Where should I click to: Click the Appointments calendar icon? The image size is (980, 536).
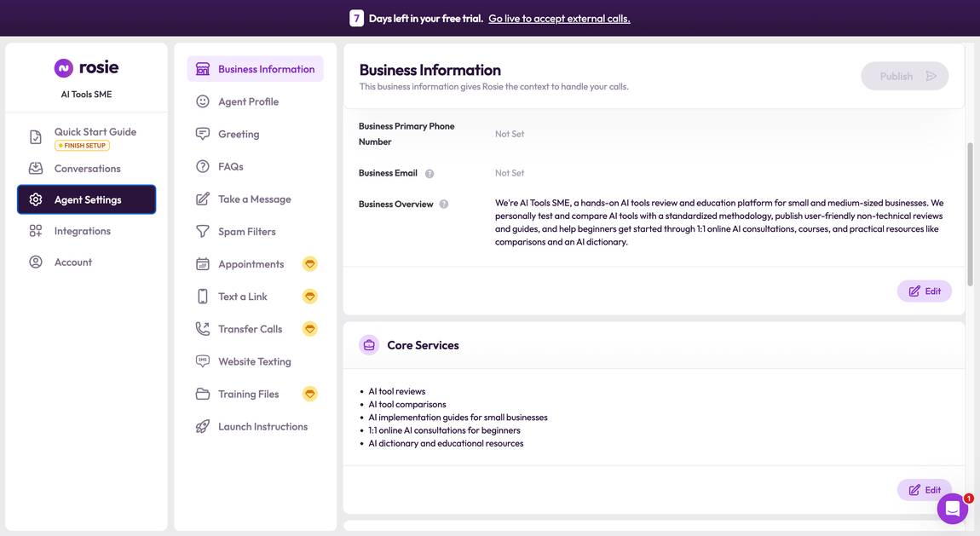(x=203, y=263)
